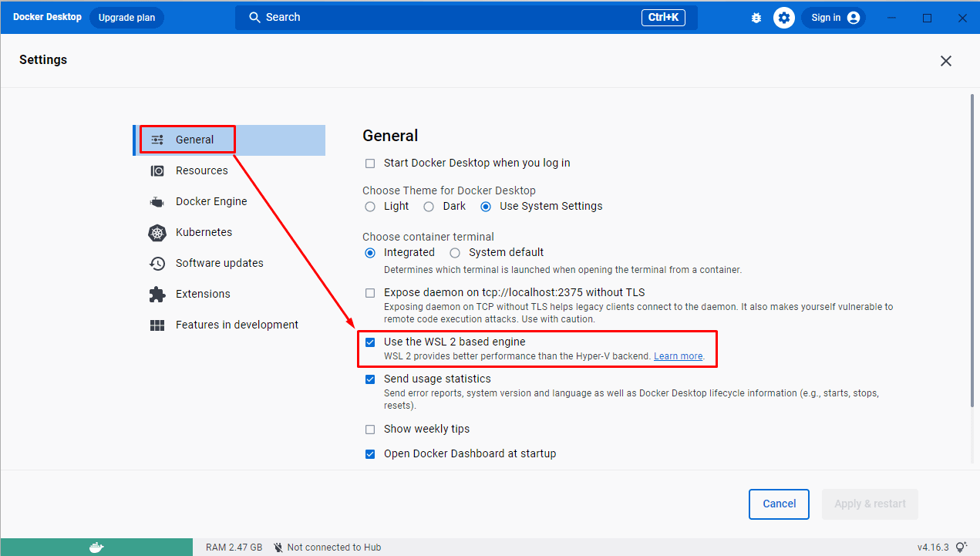Click the search magnifier icon
The width and height of the screenshot is (980, 556).
click(254, 17)
